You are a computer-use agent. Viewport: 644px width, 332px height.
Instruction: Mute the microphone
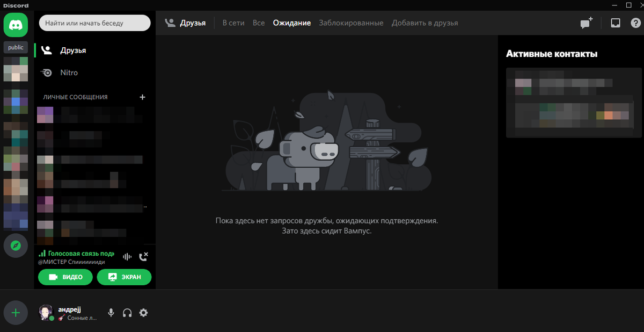(x=111, y=313)
